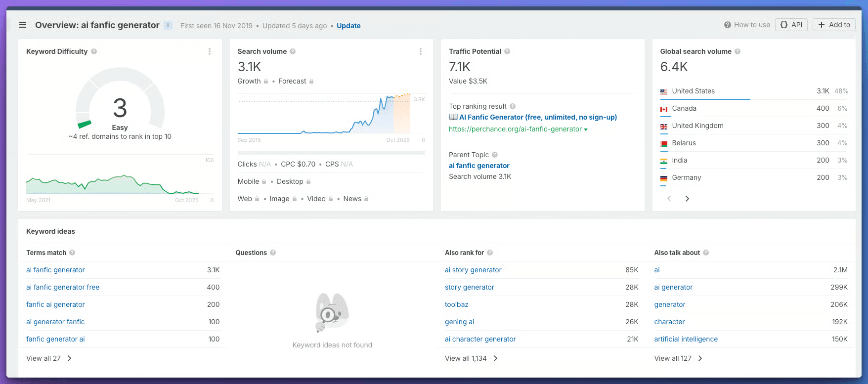Expand View all 1,134 also rank for

click(x=471, y=358)
